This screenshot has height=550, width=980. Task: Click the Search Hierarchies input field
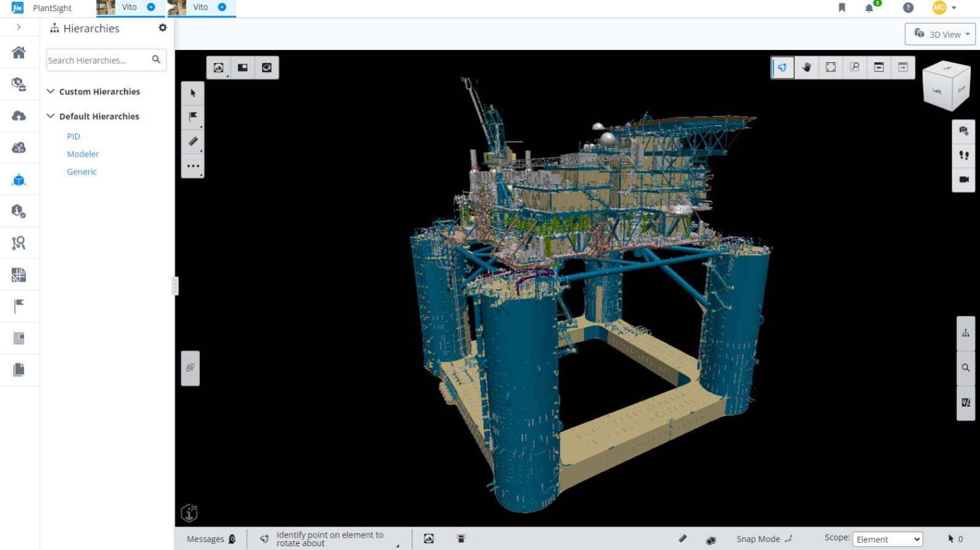coord(97,60)
